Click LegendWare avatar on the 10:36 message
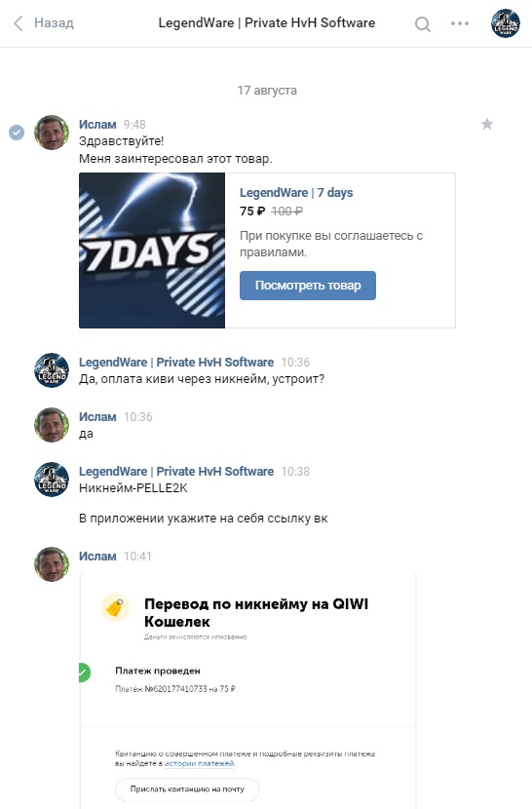 pyautogui.click(x=52, y=370)
